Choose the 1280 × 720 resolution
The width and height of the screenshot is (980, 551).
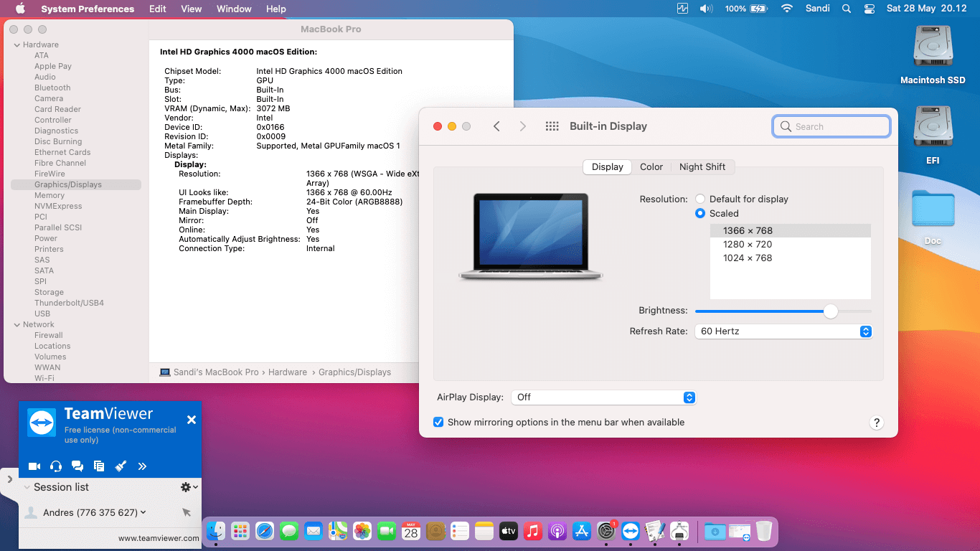click(748, 245)
